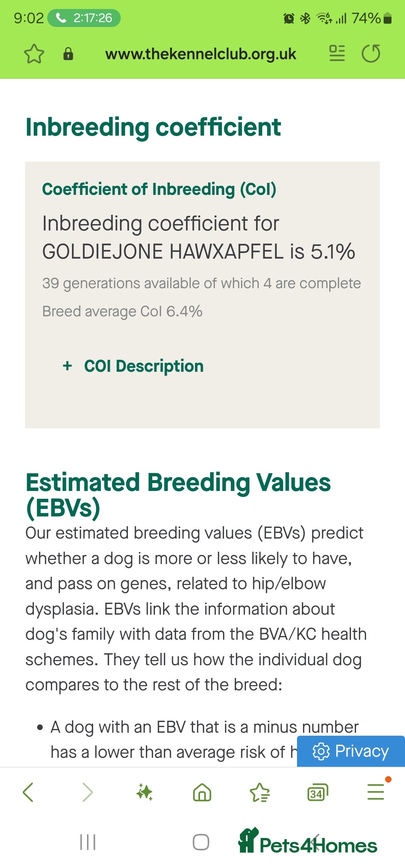Open the AI sparkle assistant icon
Viewport: 405px width, 868px height.
pyautogui.click(x=144, y=792)
